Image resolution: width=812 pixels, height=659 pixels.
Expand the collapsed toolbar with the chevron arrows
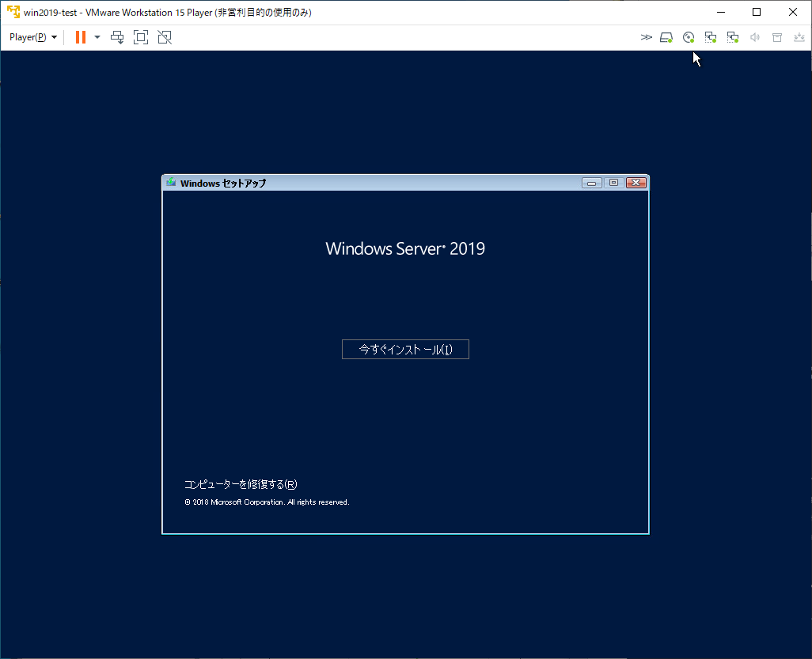646,36
